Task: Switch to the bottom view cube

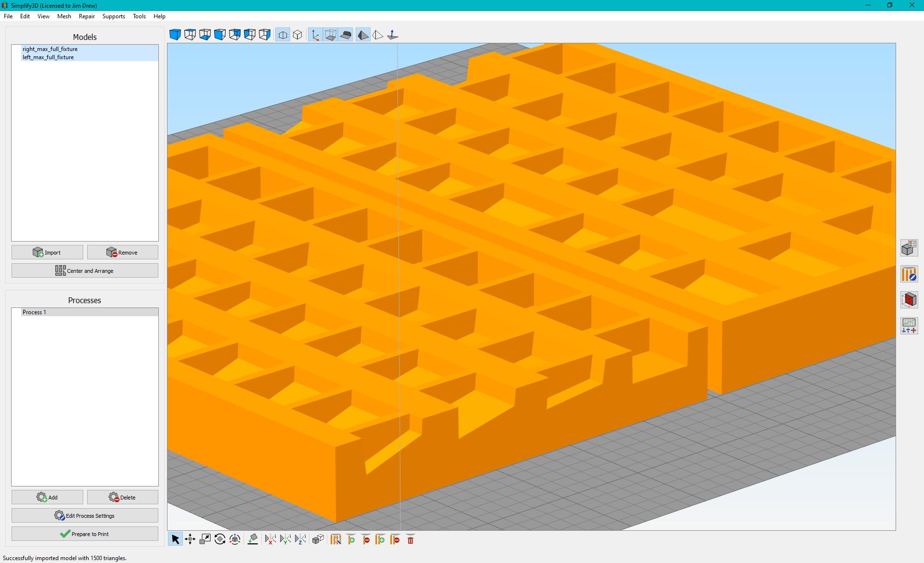Action: click(x=205, y=35)
